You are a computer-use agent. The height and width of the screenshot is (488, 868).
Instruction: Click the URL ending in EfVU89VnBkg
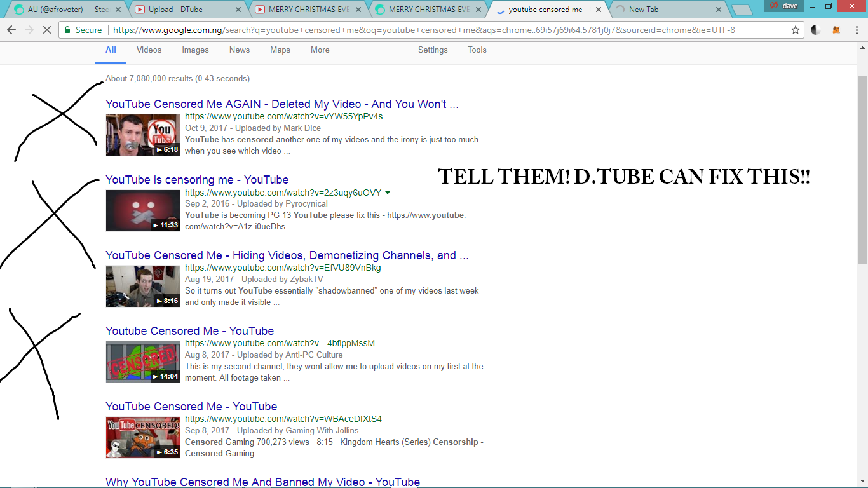[283, 268]
